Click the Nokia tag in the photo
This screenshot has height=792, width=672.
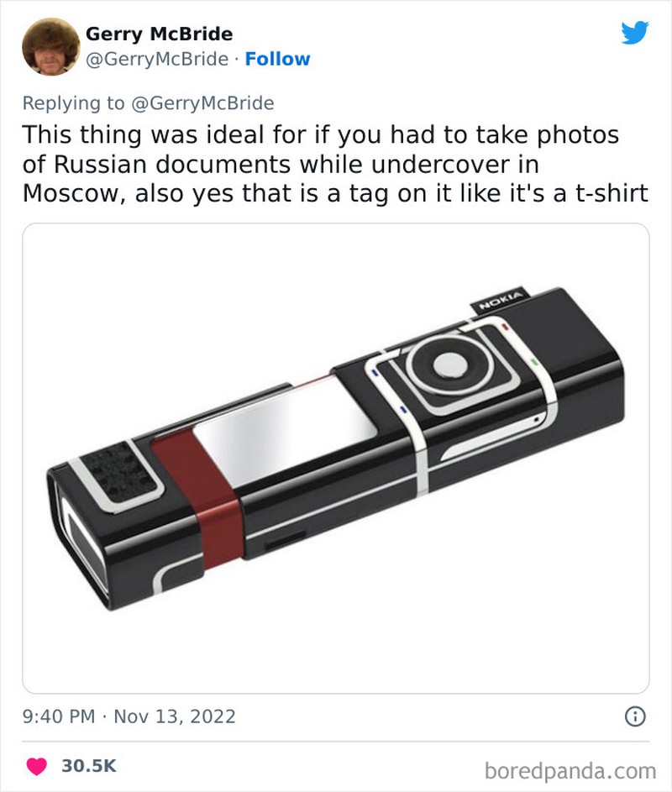click(500, 302)
